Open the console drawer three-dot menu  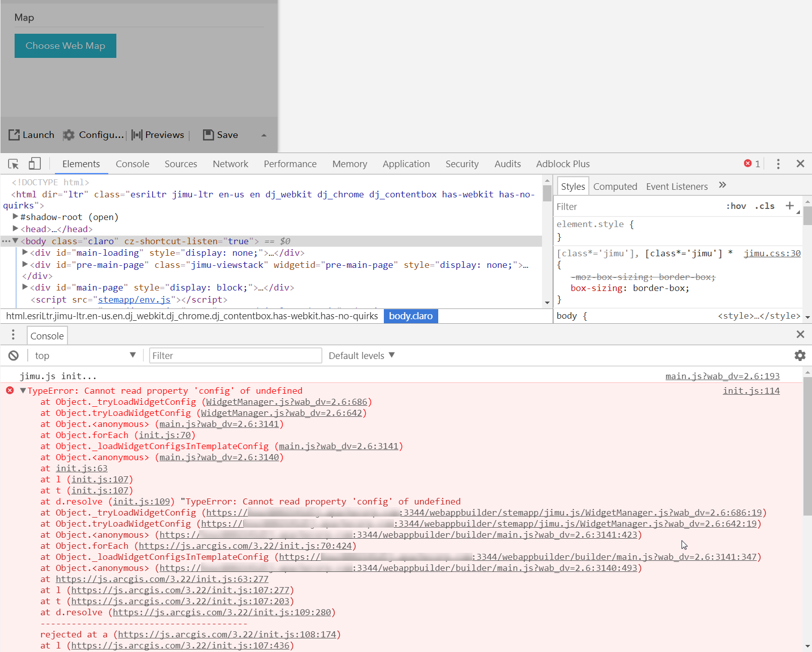[x=13, y=335]
